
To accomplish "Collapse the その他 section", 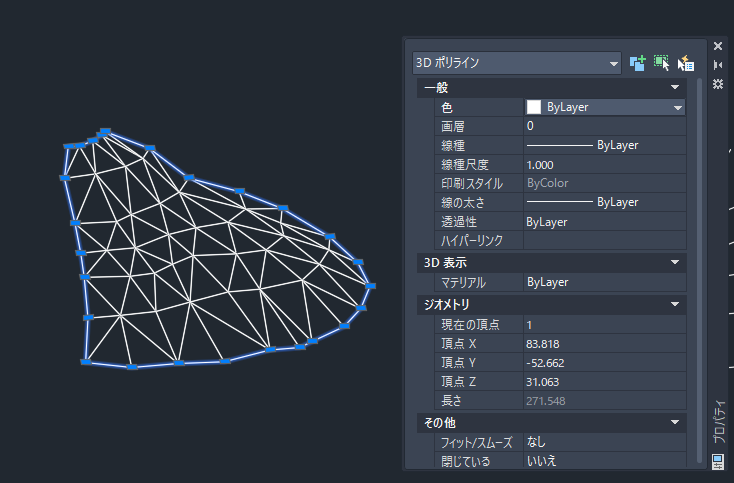I will click(x=676, y=423).
